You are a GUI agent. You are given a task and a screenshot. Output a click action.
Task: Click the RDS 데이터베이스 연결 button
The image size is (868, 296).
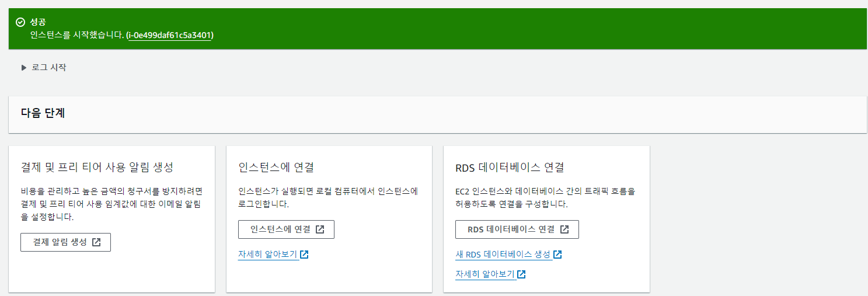pos(517,229)
